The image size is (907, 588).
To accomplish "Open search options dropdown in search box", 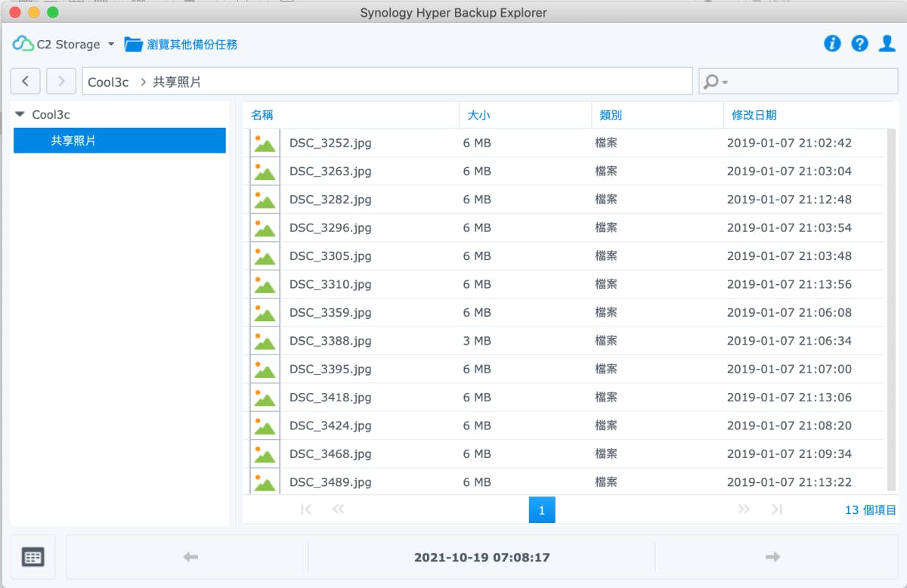I will tap(714, 82).
